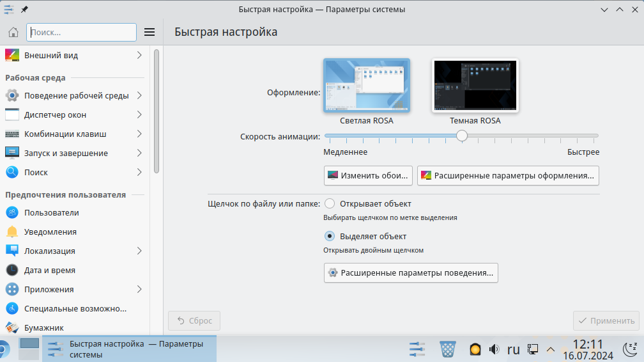Open the trash bin in the taskbar
The height and width of the screenshot is (362, 644).
[448, 349]
